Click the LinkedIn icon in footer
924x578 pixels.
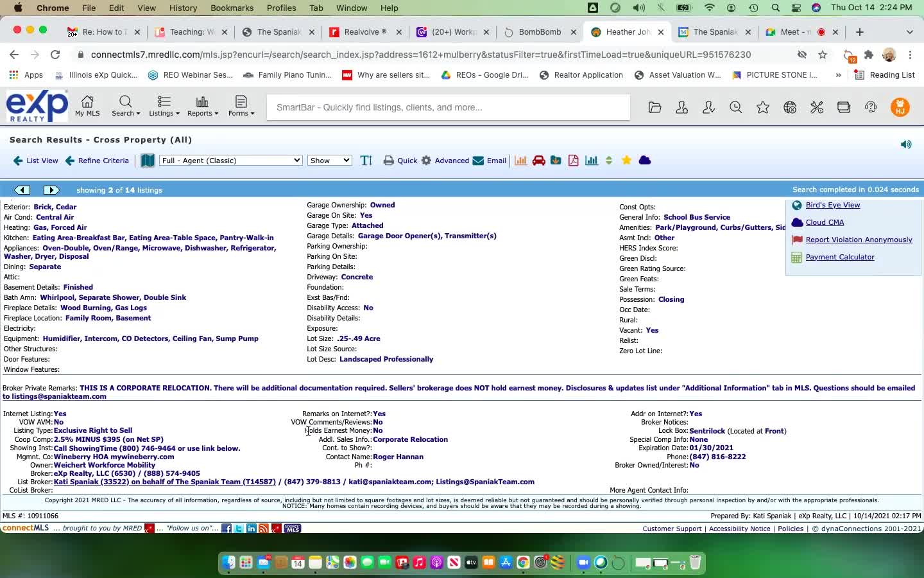click(252, 529)
